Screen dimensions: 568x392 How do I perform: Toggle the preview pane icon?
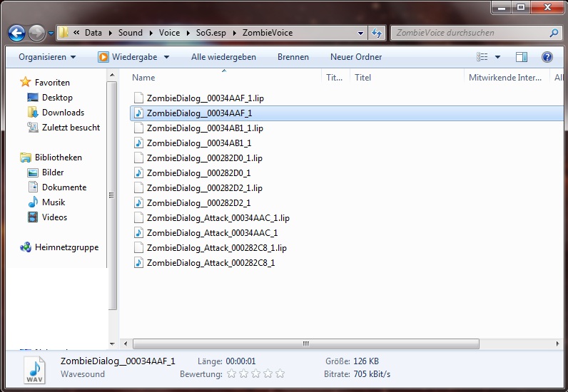tap(522, 57)
